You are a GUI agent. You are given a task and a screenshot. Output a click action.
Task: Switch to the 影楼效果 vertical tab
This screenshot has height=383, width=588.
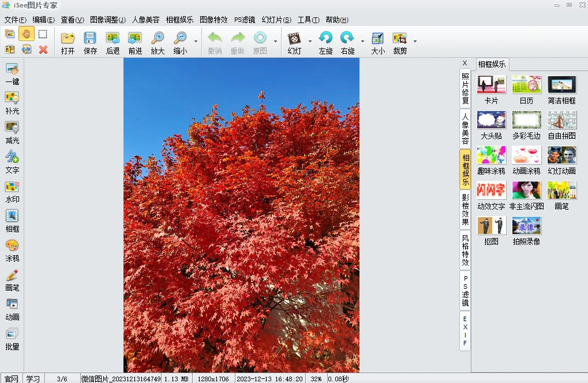465,210
